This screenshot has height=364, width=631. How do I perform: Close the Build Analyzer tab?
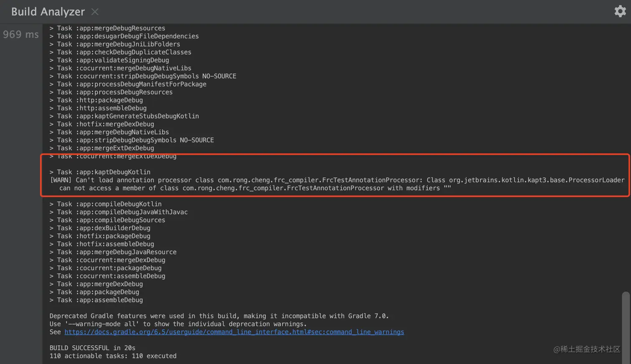point(95,12)
